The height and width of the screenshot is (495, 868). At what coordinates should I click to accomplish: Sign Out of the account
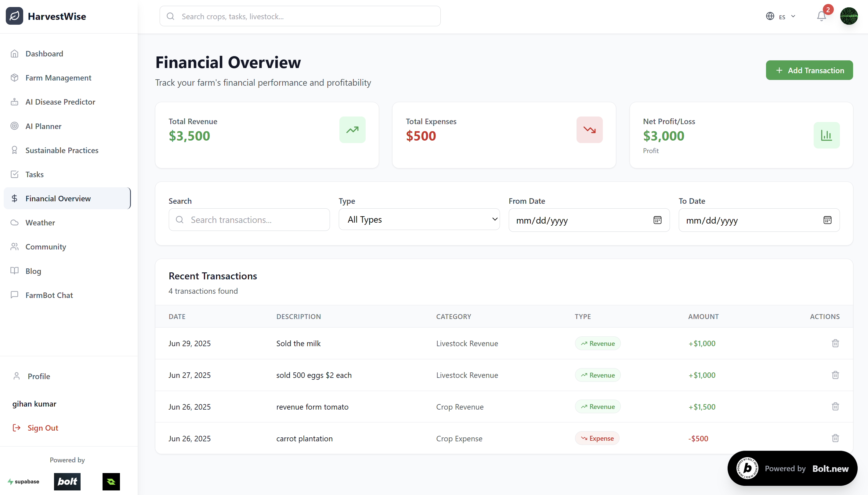pyautogui.click(x=42, y=428)
